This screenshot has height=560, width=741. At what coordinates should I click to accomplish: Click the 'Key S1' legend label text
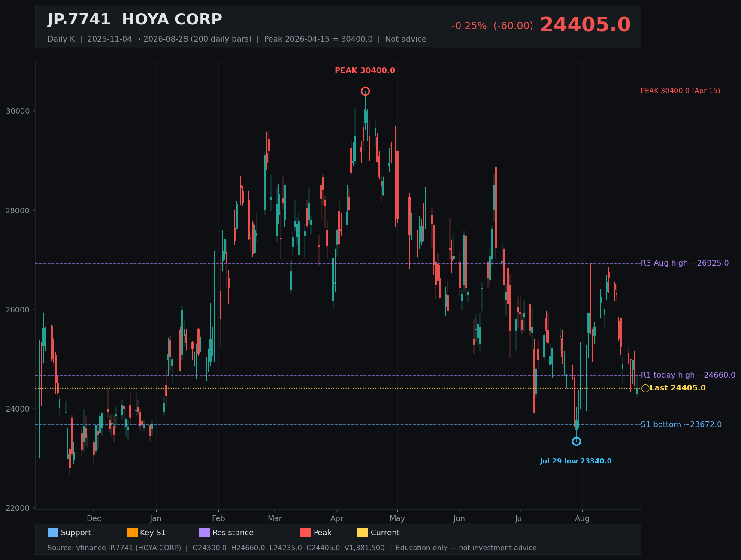coord(153,533)
